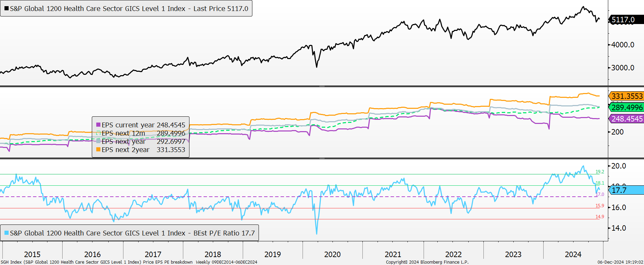Select the EPS current year legend label
This screenshot has width=644, height=265.
click(128, 125)
